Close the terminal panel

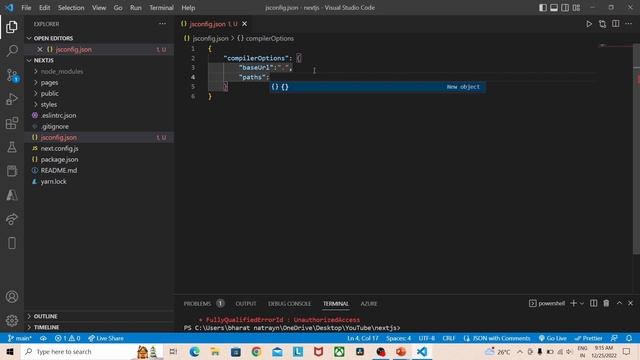click(x=631, y=303)
